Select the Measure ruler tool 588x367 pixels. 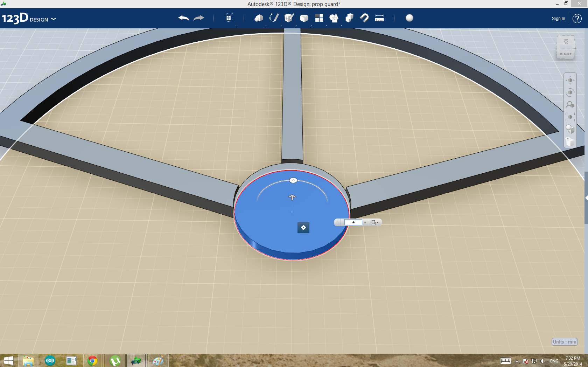coord(379,18)
